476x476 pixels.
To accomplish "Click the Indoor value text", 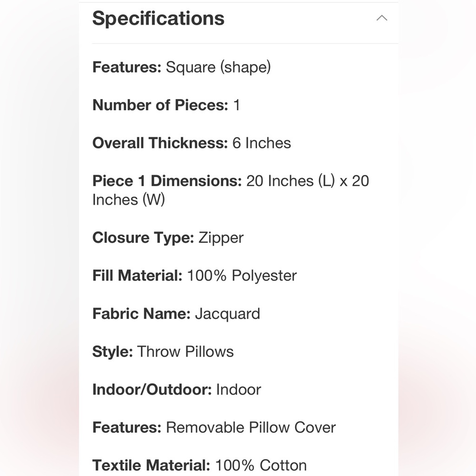I will [x=238, y=389].
